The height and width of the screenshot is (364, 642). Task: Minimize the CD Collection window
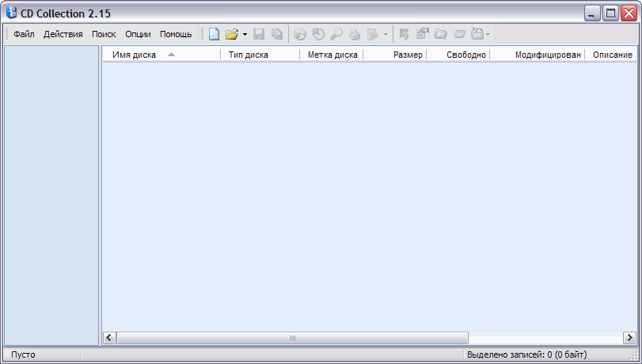point(591,13)
